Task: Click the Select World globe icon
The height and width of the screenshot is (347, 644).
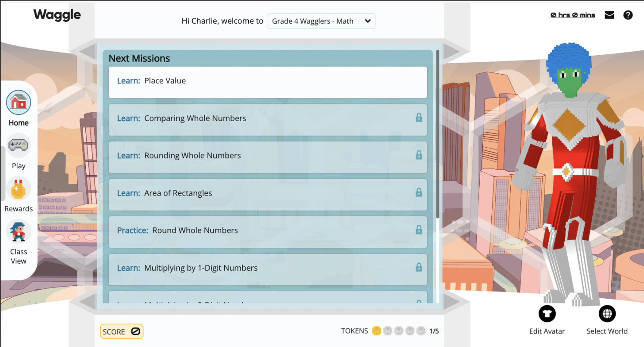Action: click(x=607, y=314)
